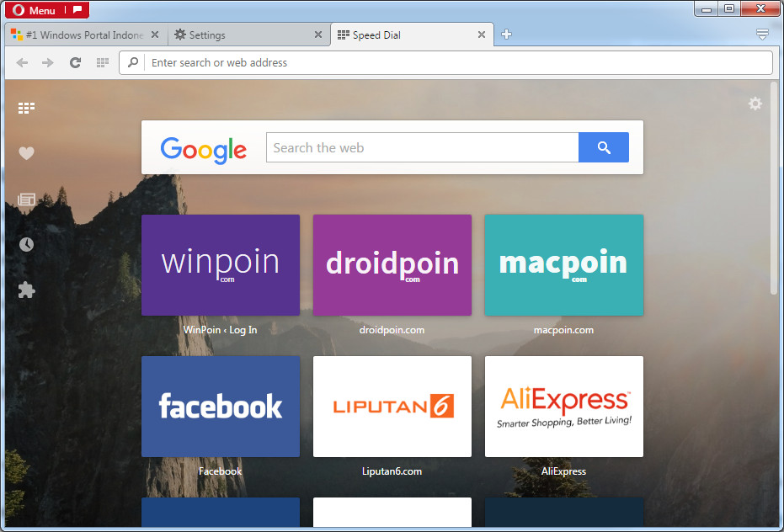This screenshot has width=784, height=532.
Task: Click the feedback flag icon beside Menu
Action: [x=77, y=9]
